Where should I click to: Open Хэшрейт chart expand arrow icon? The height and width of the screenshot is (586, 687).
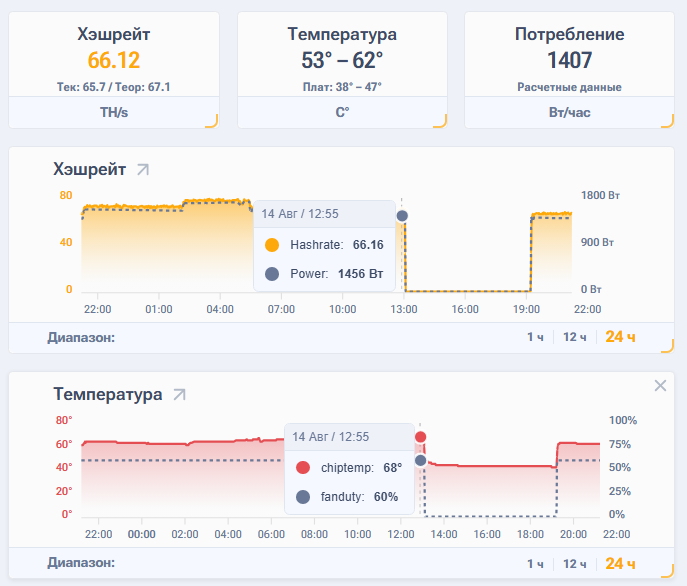pyautogui.click(x=143, y=169)
